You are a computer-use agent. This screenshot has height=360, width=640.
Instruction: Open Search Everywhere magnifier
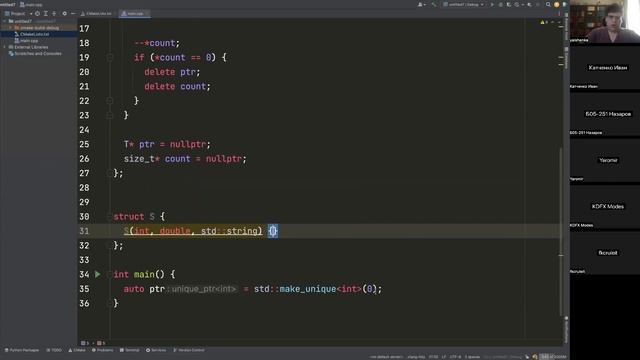(x=548, y=4)
